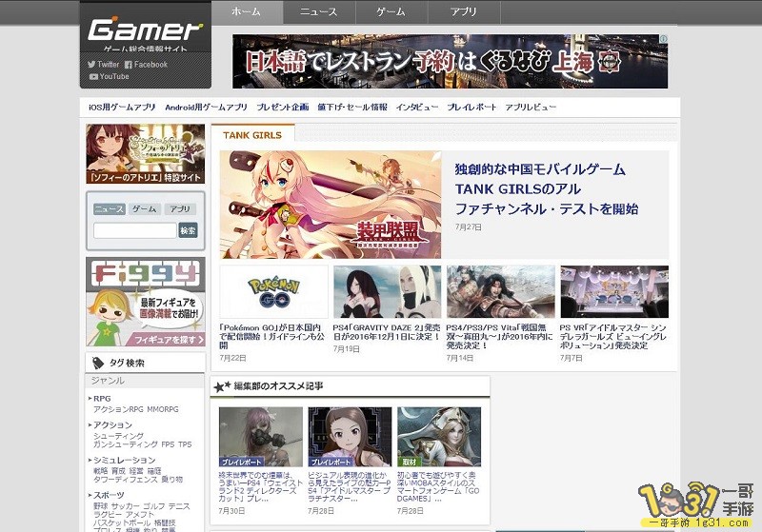
Task: Open the YouTube link in header
Action: [x=109, y=76]
